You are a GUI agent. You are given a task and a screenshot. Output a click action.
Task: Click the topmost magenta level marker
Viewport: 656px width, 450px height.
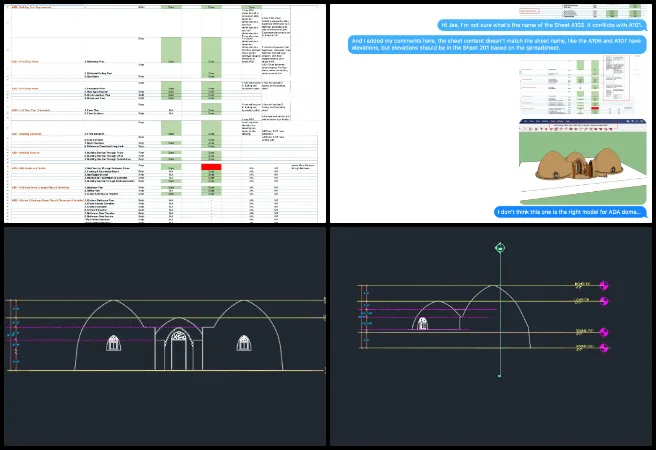point(603,285)
